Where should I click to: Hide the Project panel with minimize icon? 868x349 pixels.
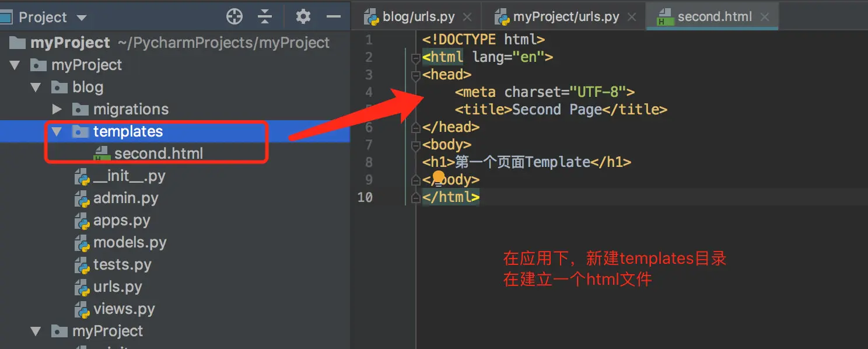tap(334, 16)
